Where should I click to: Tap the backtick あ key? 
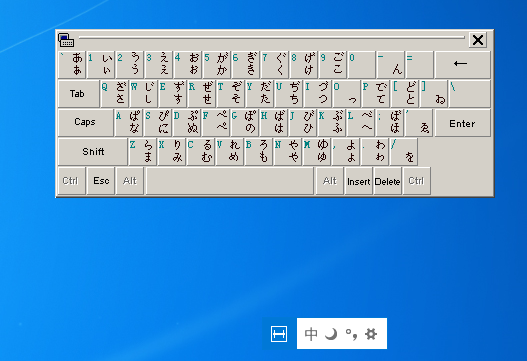coord(72,64)
